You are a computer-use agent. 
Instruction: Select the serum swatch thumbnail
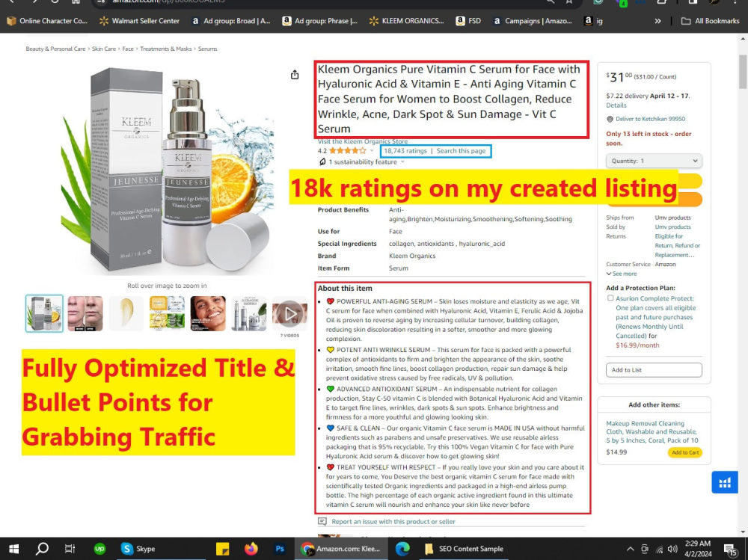(x=126, y=313)
